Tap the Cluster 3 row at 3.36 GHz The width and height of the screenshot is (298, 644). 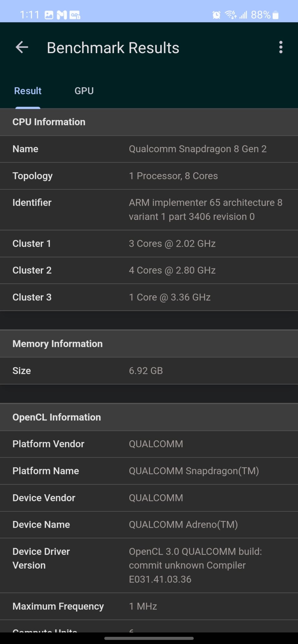(149, 297)
